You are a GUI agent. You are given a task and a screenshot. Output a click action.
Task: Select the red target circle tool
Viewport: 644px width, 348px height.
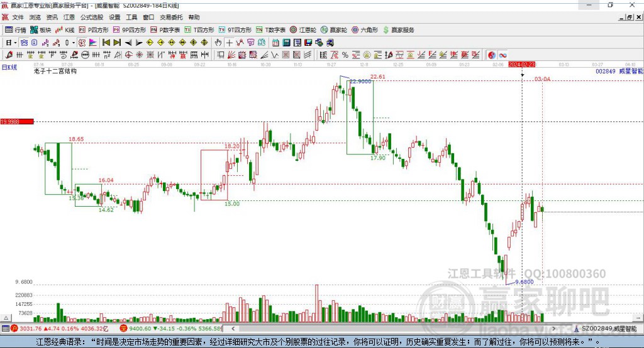pos(128,55)
